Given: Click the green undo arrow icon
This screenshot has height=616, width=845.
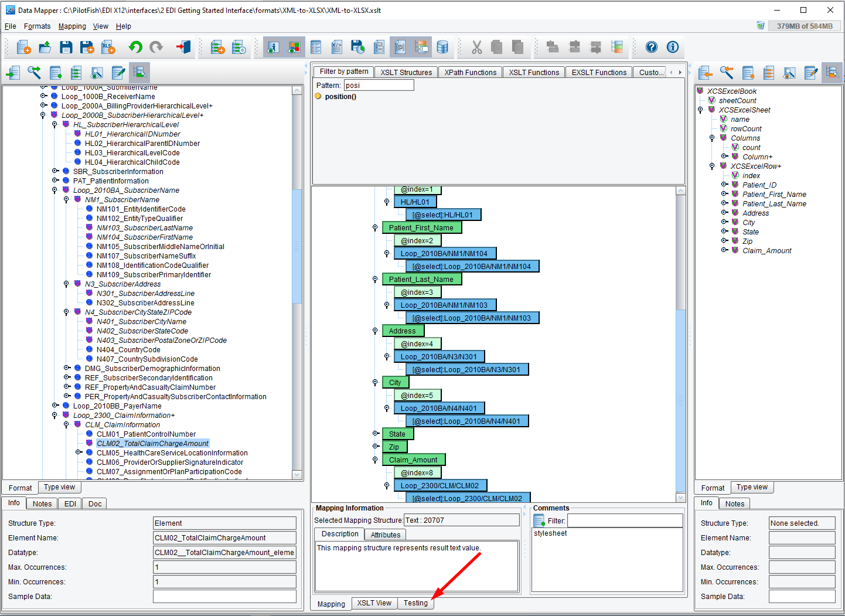Looking at the screenshot, I should click(135, 47).
